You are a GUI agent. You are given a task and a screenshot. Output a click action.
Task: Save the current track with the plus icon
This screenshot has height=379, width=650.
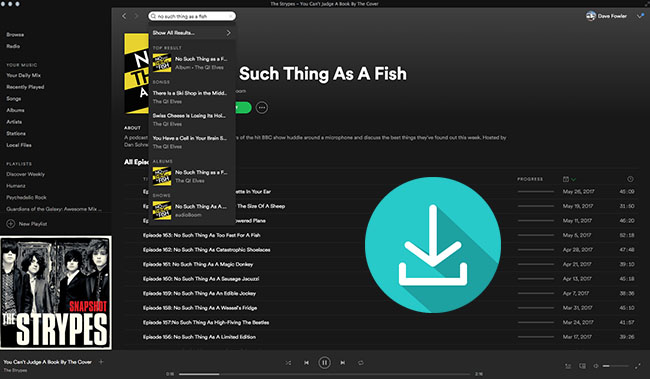coord(101,362)
